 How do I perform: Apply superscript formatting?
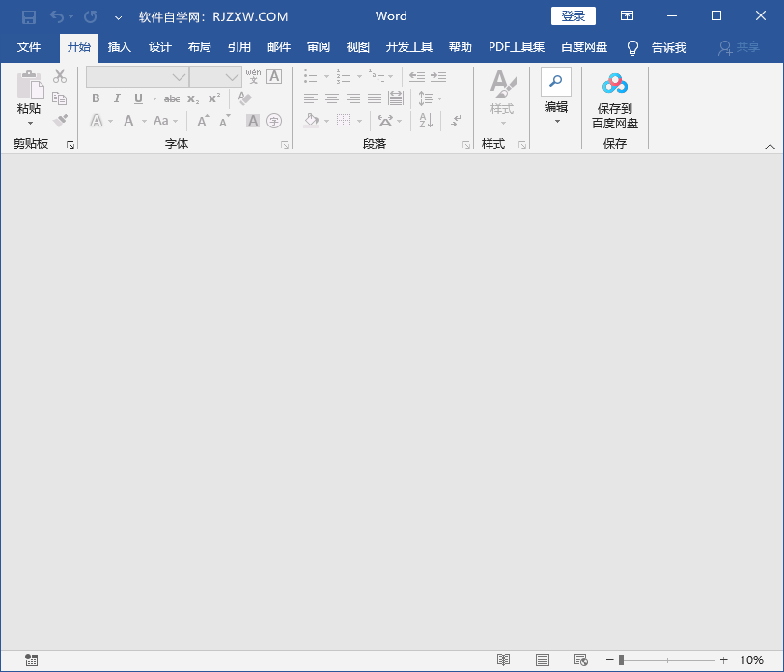pos(216,98)
